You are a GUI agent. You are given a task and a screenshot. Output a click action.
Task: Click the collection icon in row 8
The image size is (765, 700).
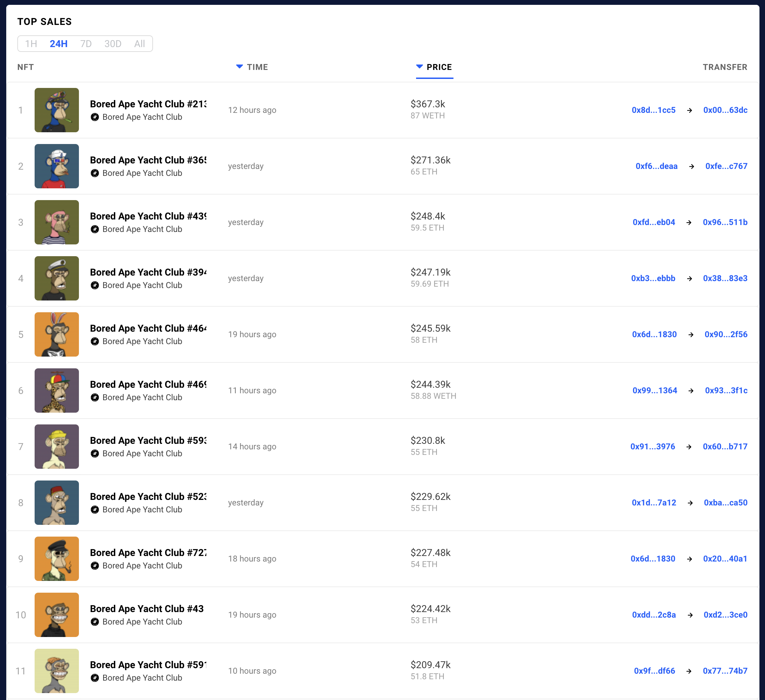95,510
